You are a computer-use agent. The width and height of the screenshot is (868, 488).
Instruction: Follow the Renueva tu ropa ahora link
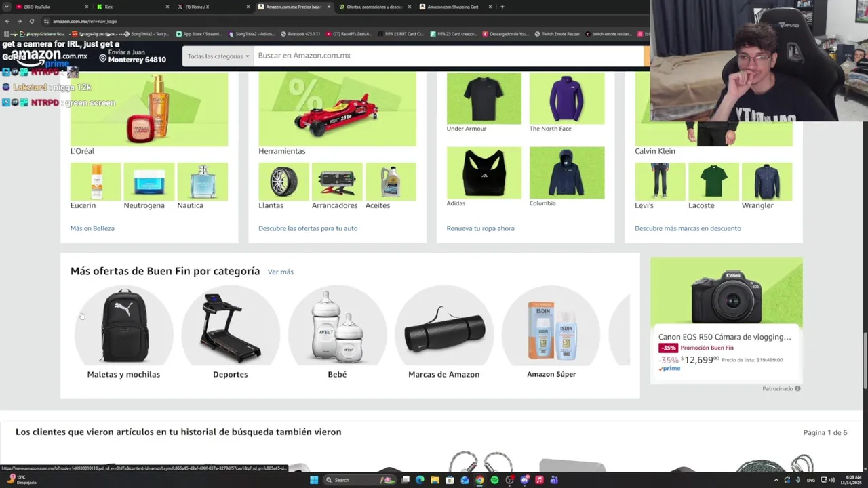pyautogui.click(x=480, y=228)
